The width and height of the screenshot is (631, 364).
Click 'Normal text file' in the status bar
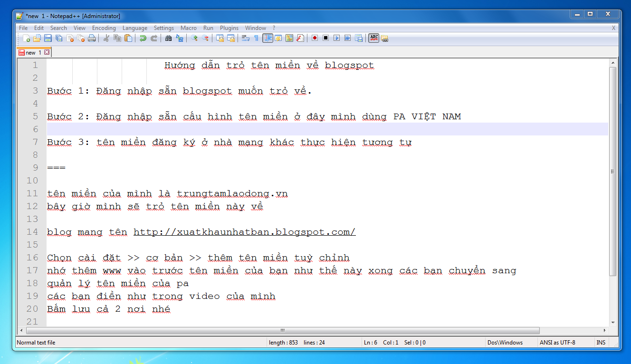[36, 342]
